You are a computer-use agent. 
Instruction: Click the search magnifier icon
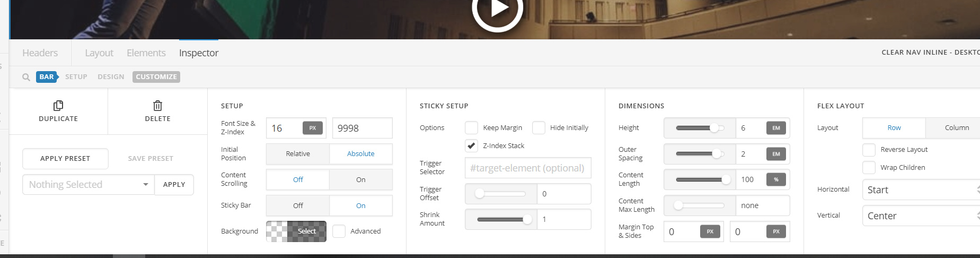pos(26,77)
